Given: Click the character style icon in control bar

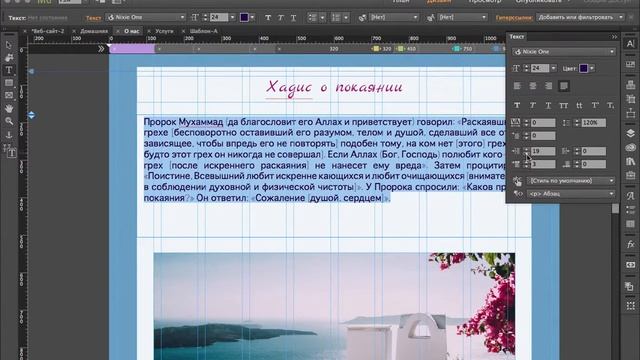Looking at the screenshot, I should pyautogui.click(x=431, y=18).
